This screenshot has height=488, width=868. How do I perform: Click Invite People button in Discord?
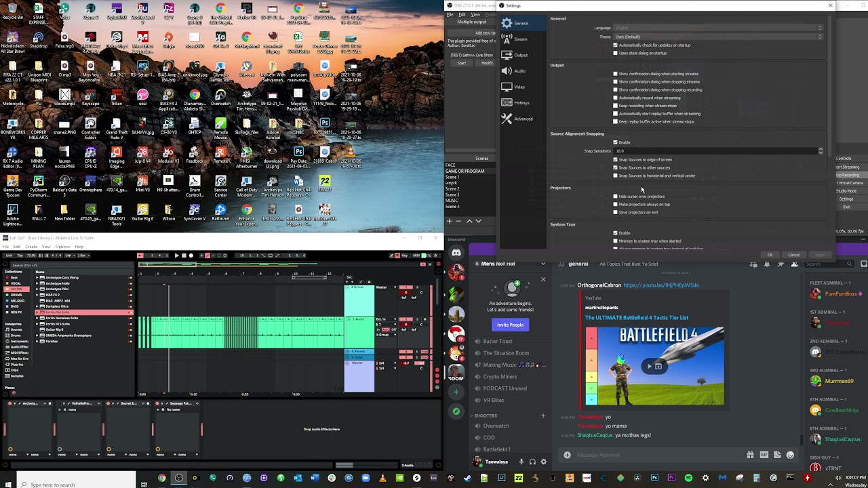click(x=510, y=325)
